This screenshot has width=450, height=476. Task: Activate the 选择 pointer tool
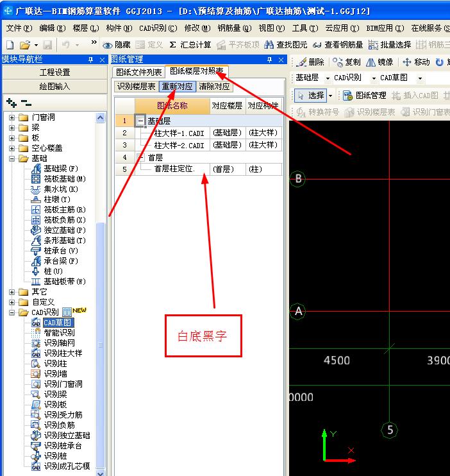pyautogui.click(x=311, y=96)
